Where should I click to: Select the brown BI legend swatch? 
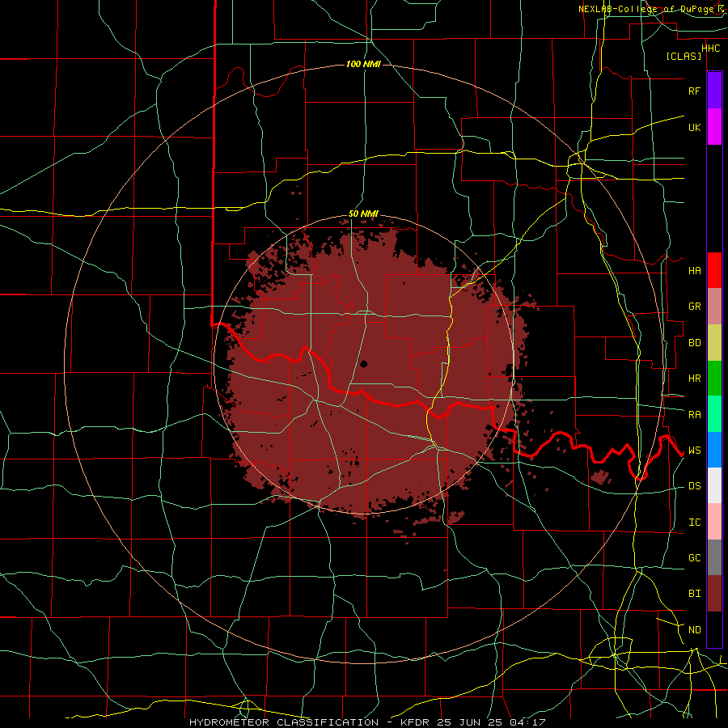pyautogui.click(x=714, y=594)
